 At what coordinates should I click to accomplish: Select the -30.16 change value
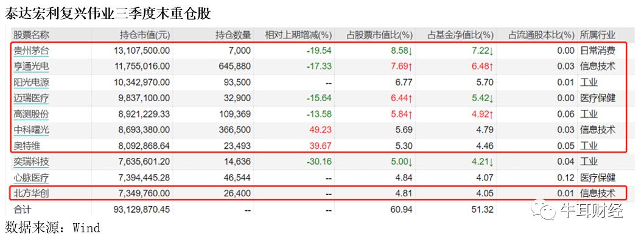(319, 162)
